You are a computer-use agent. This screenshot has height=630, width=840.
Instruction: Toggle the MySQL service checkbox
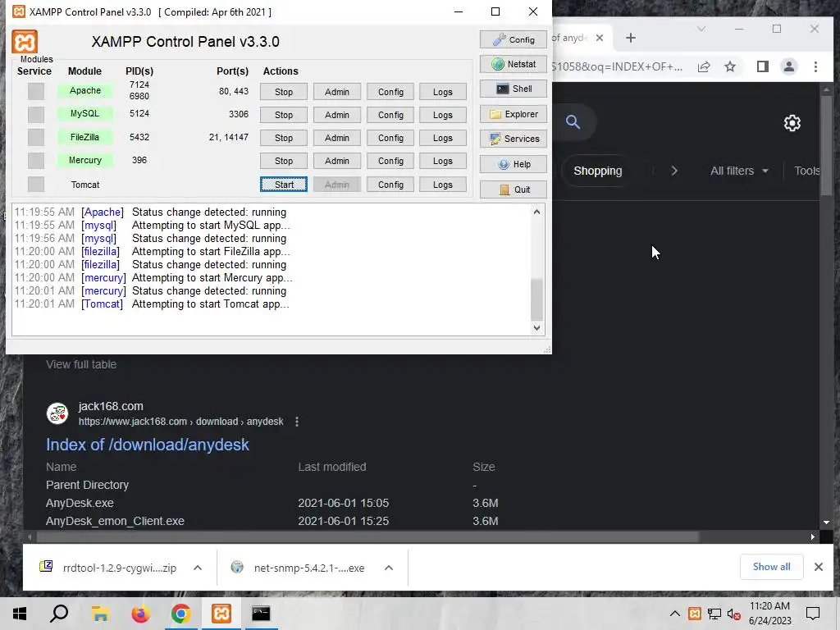pyautogui.click(x=36, y=114)
